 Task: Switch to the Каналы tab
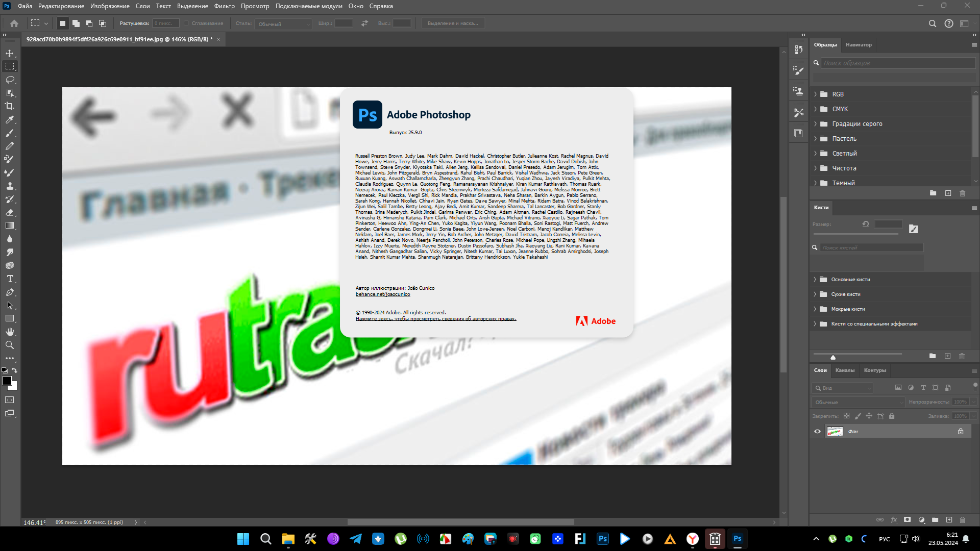(x=845, y=370)
